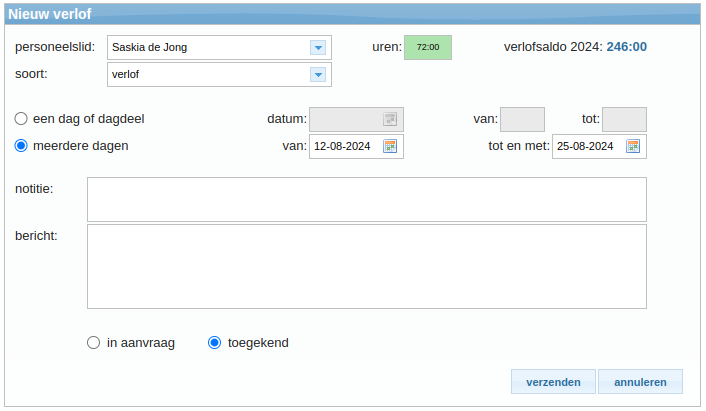Focus the 'tot en met' date field 25-08-2024
Viewport: 706px width, 411px height.
pyautogui.click(x=588, y=146)
